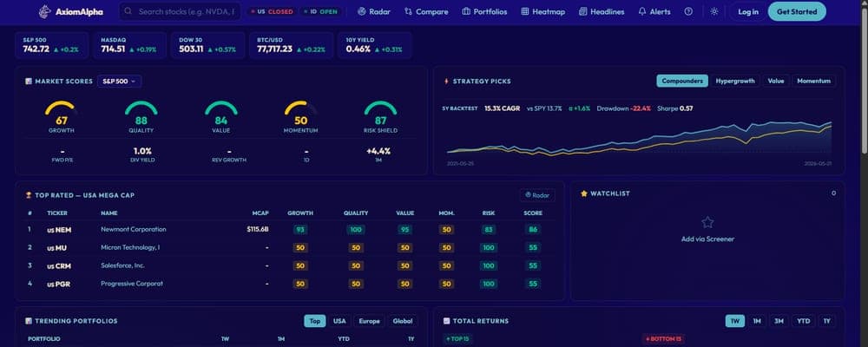The width and height of the screenshot is (868, 347).
Task: Click the Strategy Picks backtest chart
Action: click(640, 138)
